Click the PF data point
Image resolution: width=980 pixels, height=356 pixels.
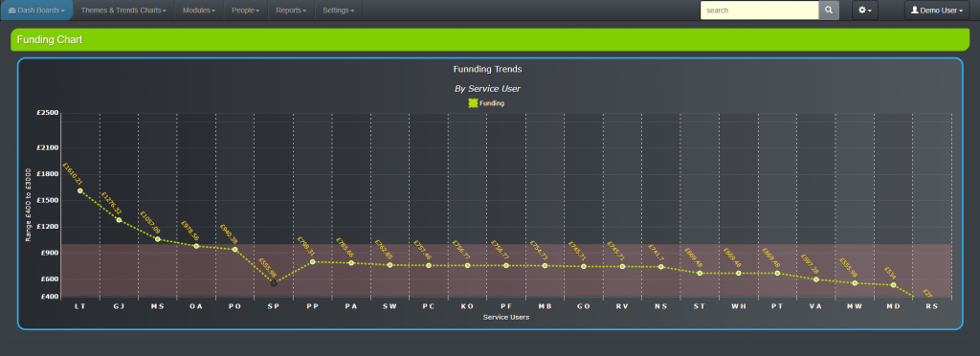pyautogui.click(x=506, y=265)
